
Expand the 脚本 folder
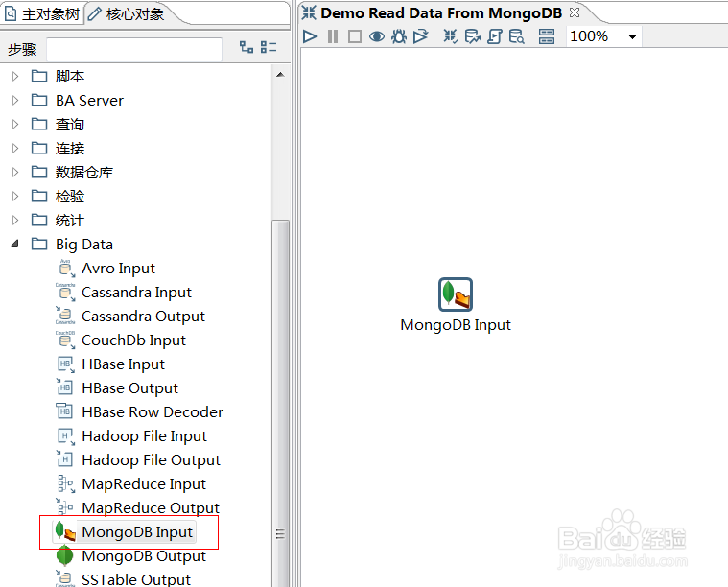pyautogui.click(x=15, y=76)
